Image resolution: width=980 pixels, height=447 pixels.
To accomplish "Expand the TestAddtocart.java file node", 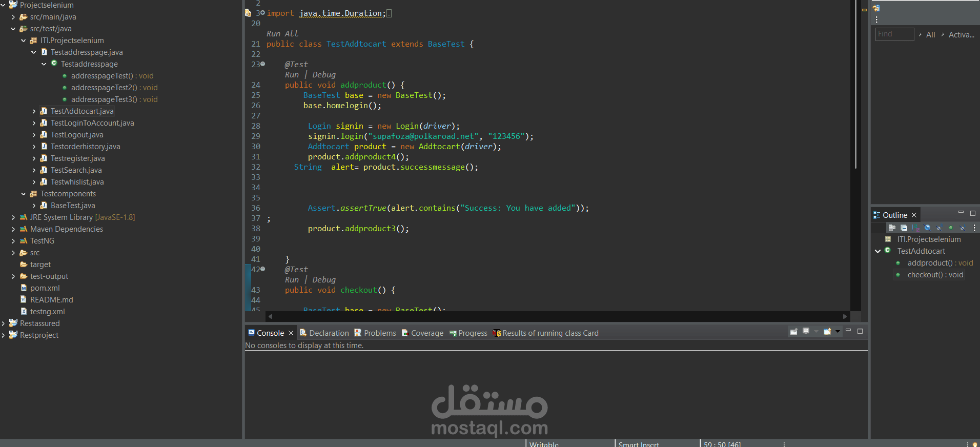I will [34, 111].
